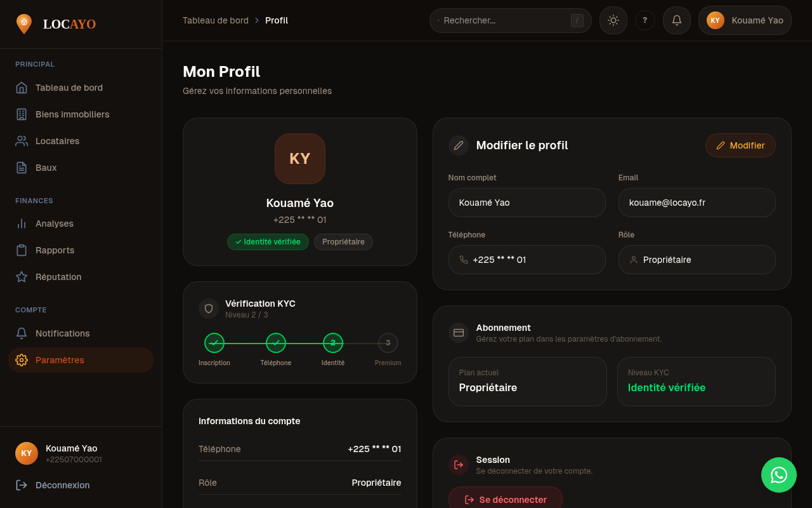Click the KYC shield icon
The height and width of the screenshot is (508, 812).
209,309
